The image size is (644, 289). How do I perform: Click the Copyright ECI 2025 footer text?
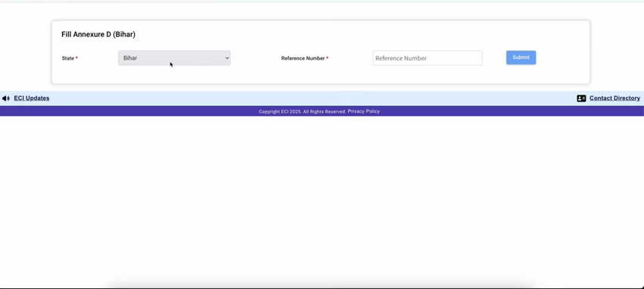(302, 111)
